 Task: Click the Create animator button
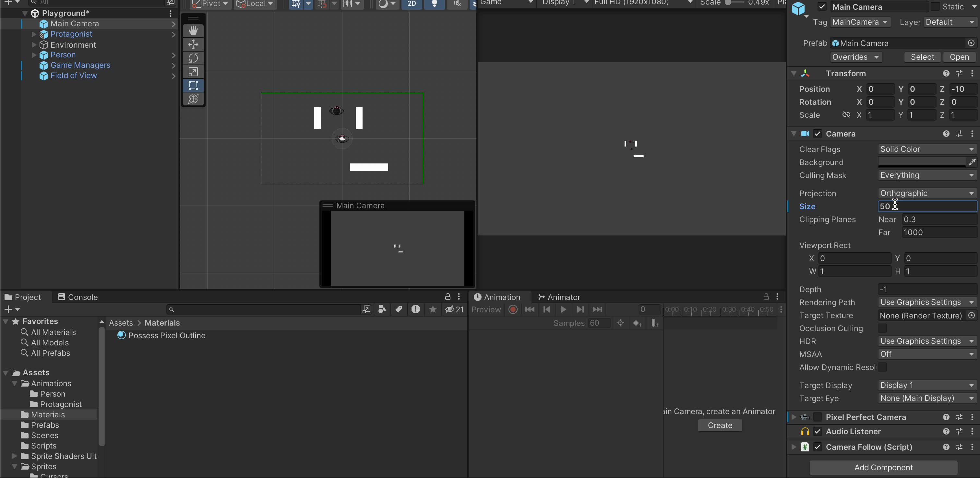719,425
